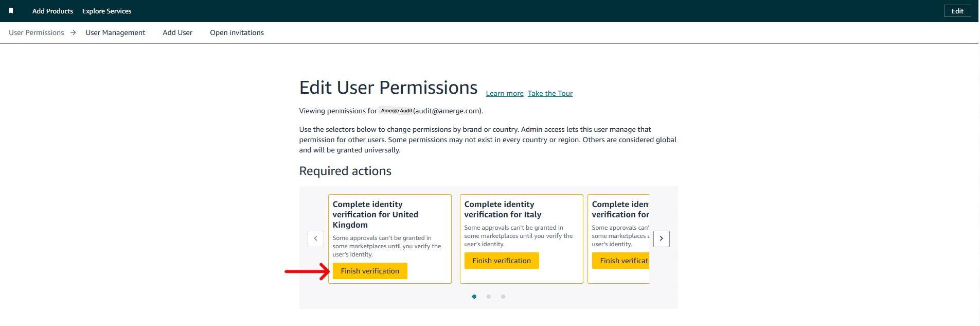Screen dimensions: 980x326
Task: Finish verification for Italy
Action: click(x=501, y=261)
